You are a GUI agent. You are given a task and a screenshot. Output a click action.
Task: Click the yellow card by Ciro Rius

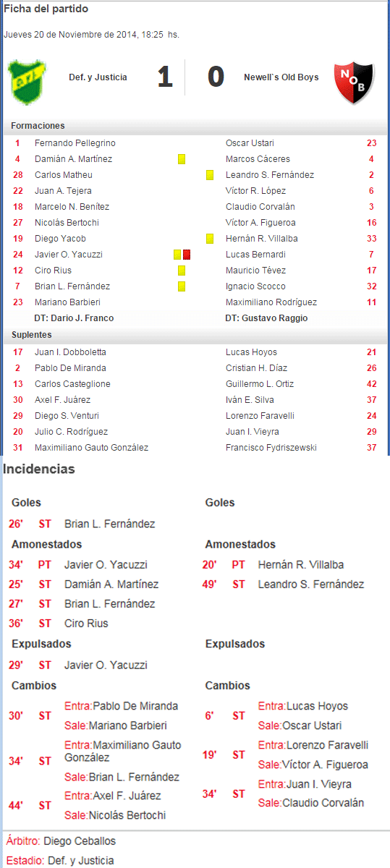(181, 271)
